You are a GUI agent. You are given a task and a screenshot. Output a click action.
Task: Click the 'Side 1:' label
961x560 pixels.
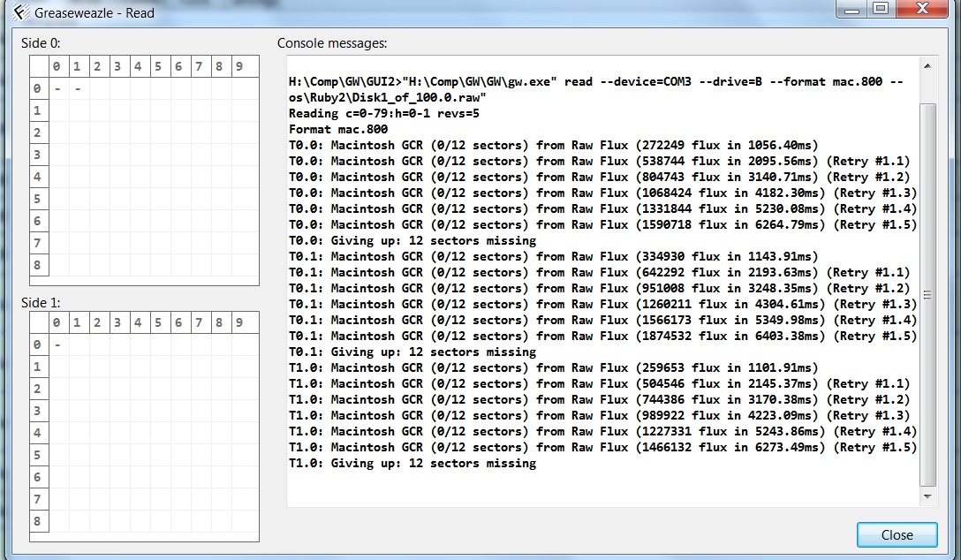41,303
